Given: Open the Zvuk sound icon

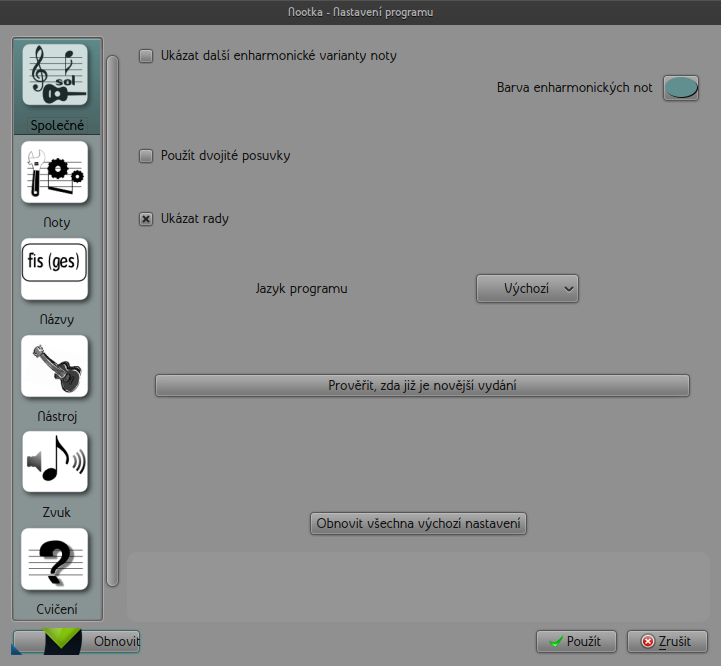Looking at the screenshot, I should 55,462.
